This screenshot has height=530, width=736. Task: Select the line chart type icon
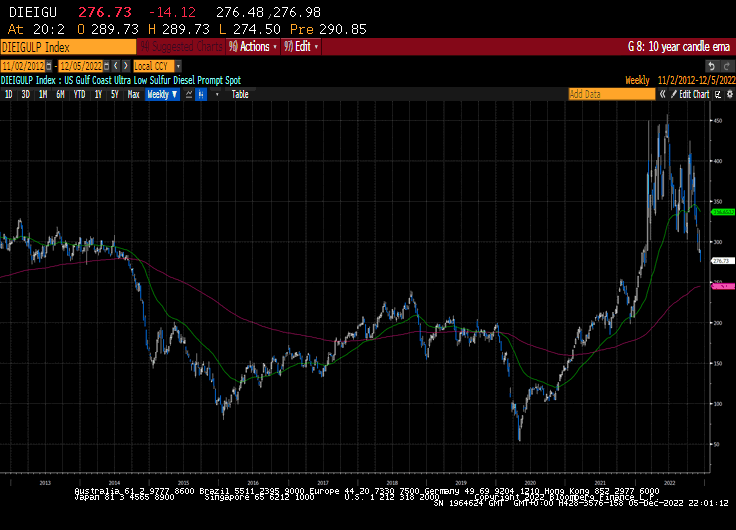189,94
